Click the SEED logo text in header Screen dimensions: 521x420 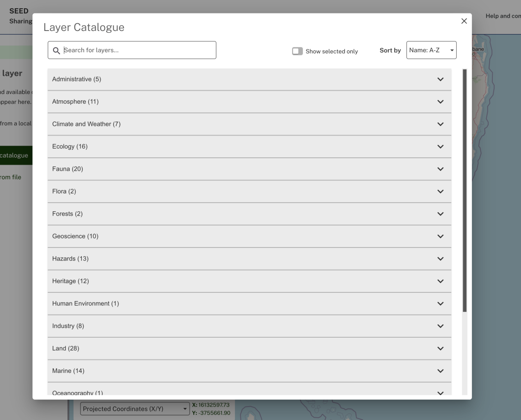click(19, 11)
